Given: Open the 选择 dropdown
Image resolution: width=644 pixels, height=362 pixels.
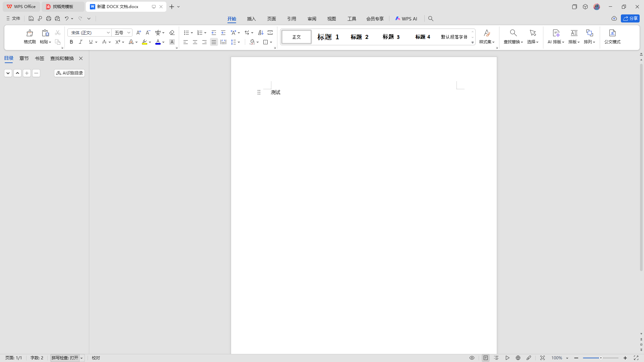Looking at the screenshot, I should click(533, 42).
